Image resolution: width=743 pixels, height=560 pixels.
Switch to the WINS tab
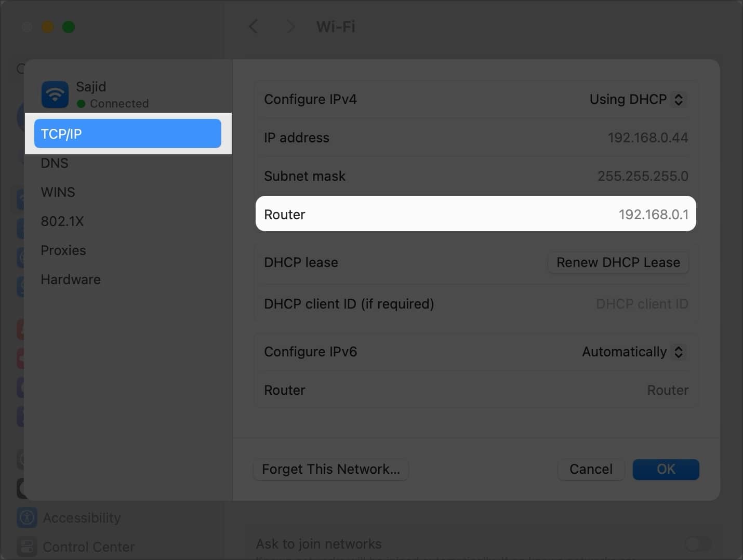pyautogui.click(x=58, y=192)
